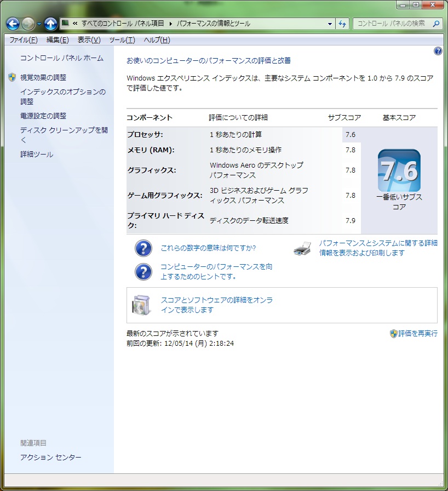Click the ゲーム用グラフィックス: row label

164,196
